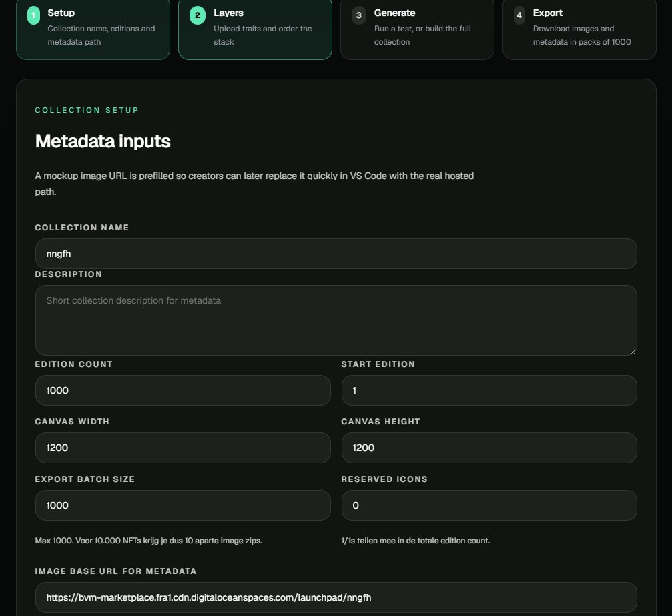
Task: Click the step 4 number badge
Action: (519, 15)
